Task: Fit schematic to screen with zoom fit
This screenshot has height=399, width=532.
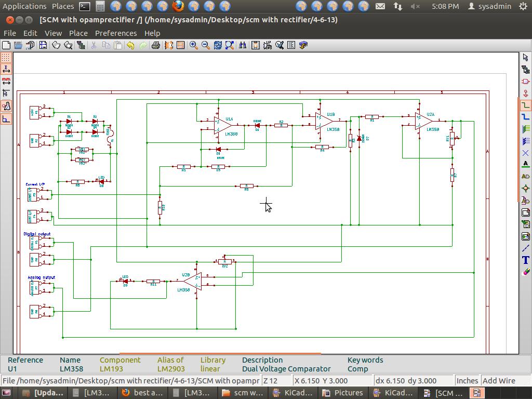Action: [230, 45]
